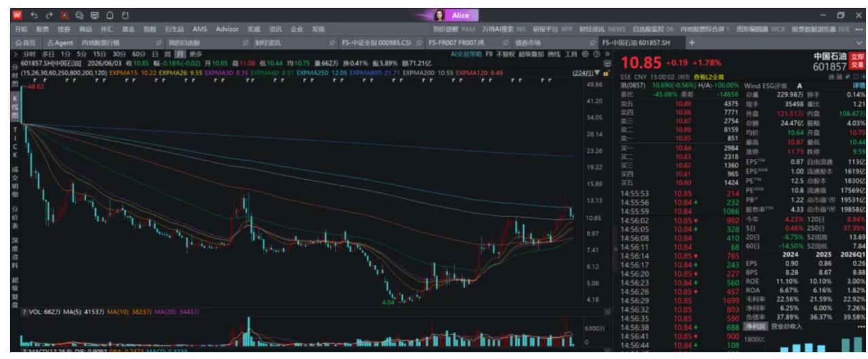Switch to F5-中证全指 000985.CSI tab
868x359 pixels.
point(376,42)
